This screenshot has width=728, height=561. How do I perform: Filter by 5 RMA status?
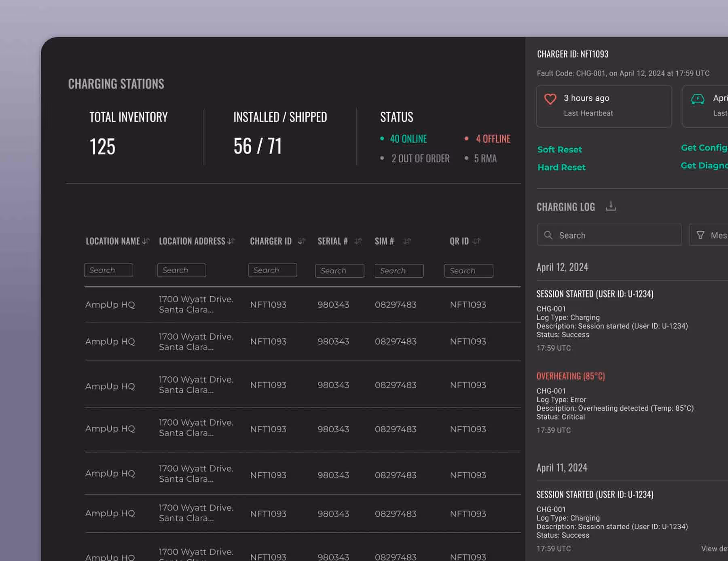pos(485,158)
